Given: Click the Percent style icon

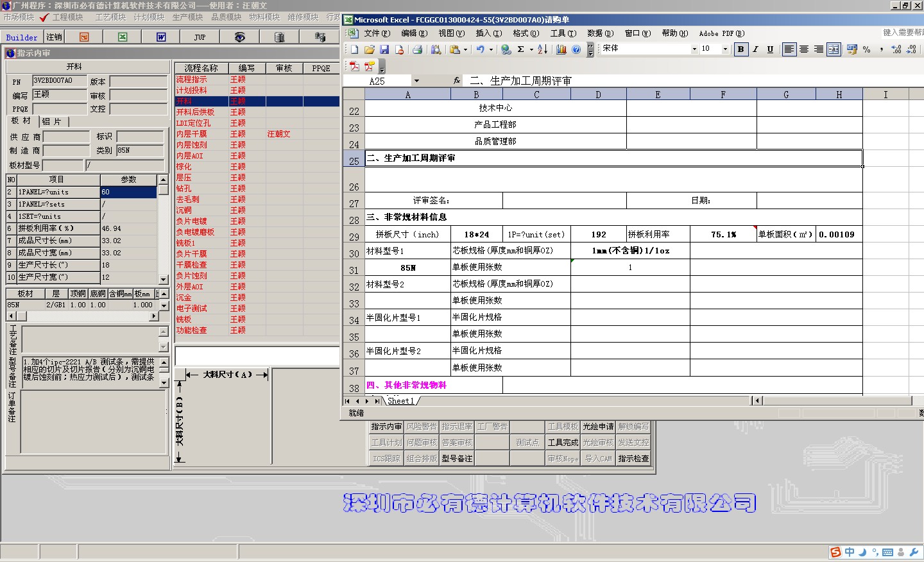Looking at the screenshot, I should 867,49.
